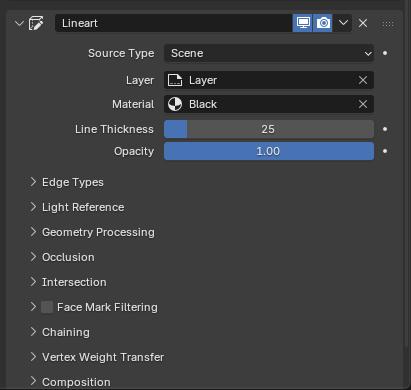The image size is (411, 390).
Task: Edit the Lineart modifier name field
Action: click(x=173, y=23)
